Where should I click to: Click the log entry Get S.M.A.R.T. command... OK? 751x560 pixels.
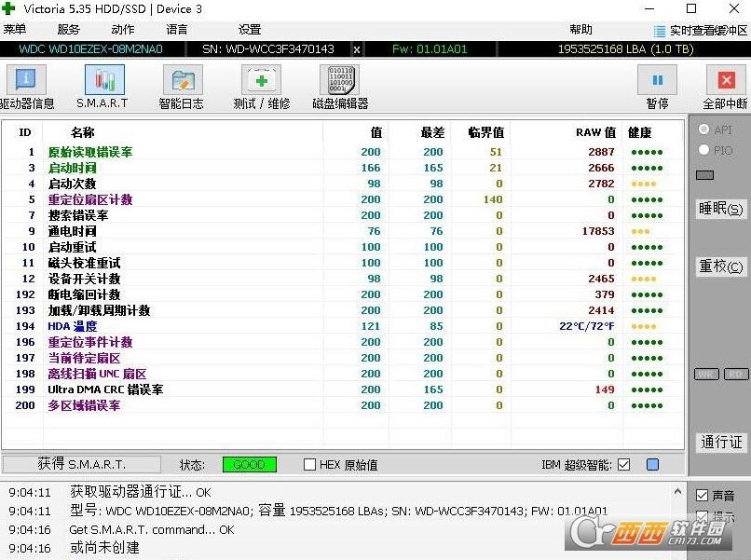pyautogui.click(x=152, y=530)
